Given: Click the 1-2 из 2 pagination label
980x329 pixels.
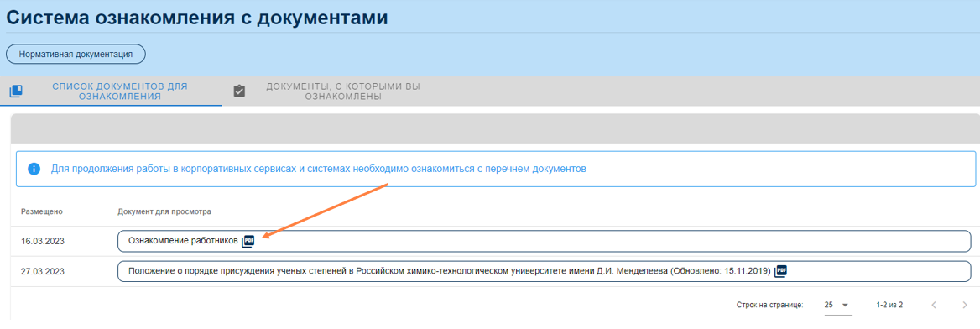Looking at the screenshot, I should point(889,305).
